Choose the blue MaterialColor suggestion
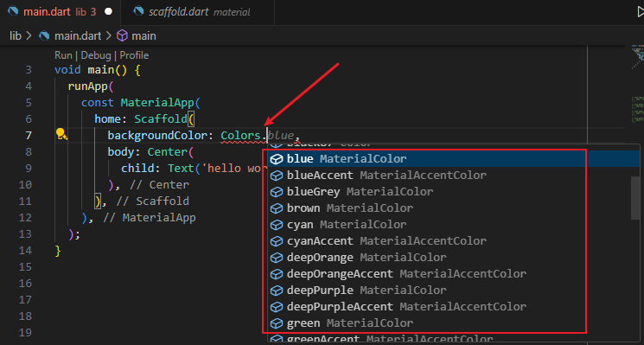Image resolution: width=644 pixels, height=345 pixels. 455,158
